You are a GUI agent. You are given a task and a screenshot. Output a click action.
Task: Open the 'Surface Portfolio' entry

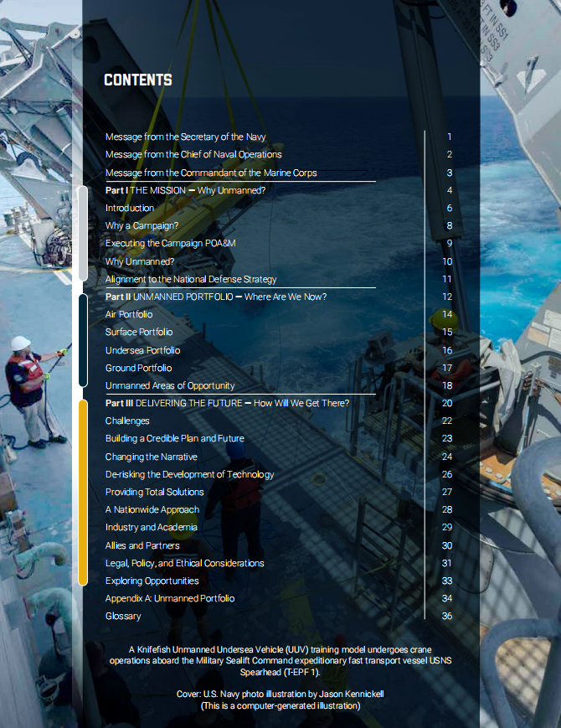(139, 332)
